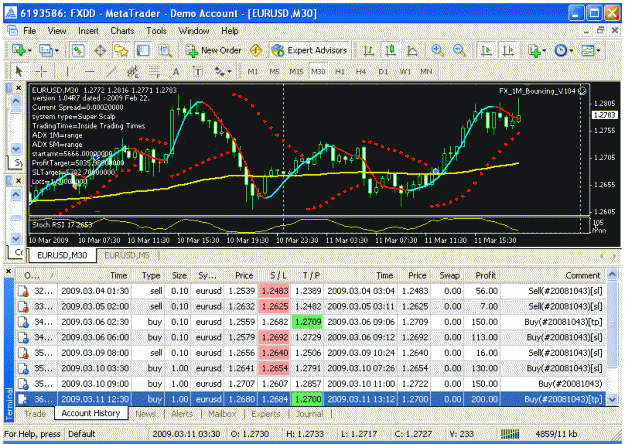Set timeframe to M15
625x444 pixels.
[296, 72]
